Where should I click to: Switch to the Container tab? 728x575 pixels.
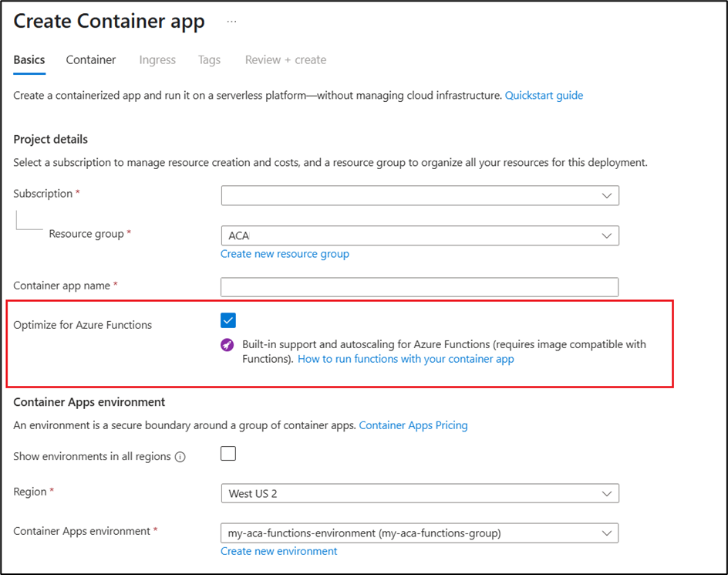[x=90, y=59]
